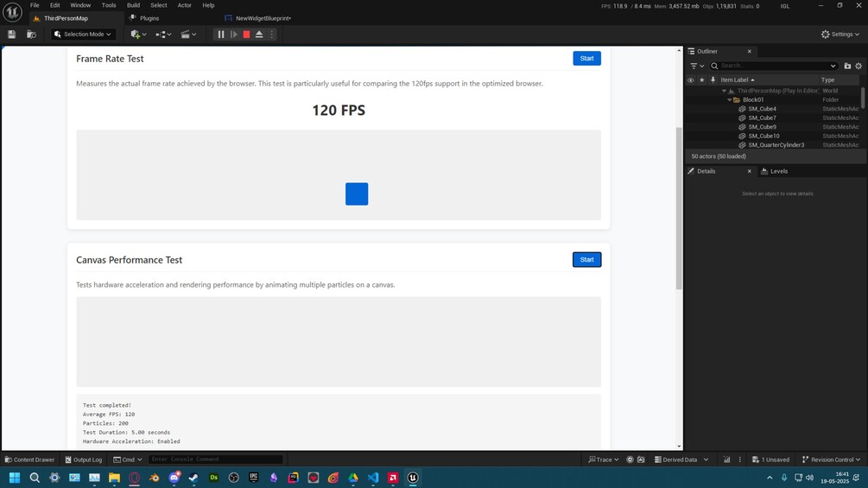Open the Select menu
Image resolution: width=868 pixels, height=488 pixels.
158,5
